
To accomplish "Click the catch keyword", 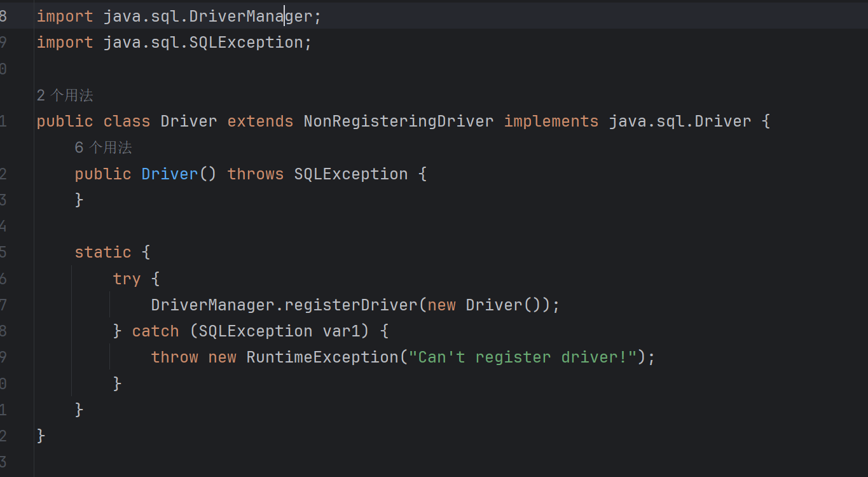I will point(156,331).
